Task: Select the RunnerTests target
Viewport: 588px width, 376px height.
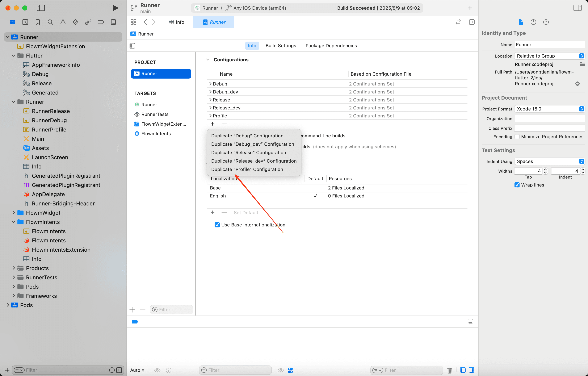Action: click(x=155, y=114)
